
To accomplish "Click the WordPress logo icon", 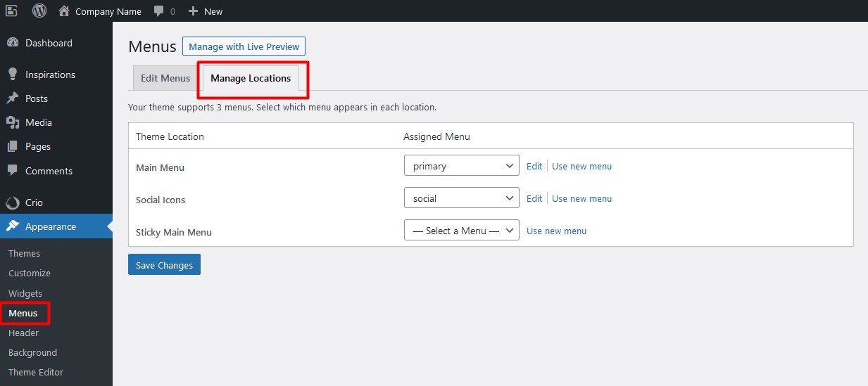I will tap(39, 11).
